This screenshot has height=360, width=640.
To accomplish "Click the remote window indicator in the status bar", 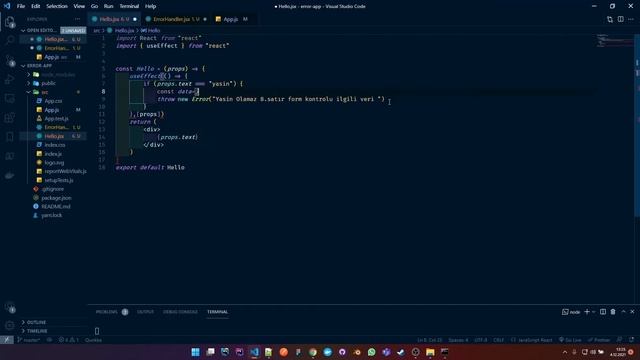I will coord(7,340).
